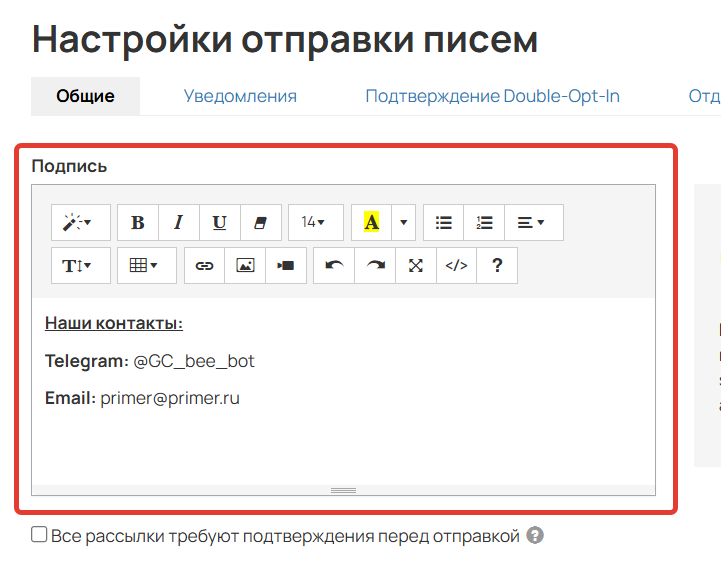This screenshot has width=721, height=563.
Task: Click the primer@primer.ru email text
Action: point(170,398)
